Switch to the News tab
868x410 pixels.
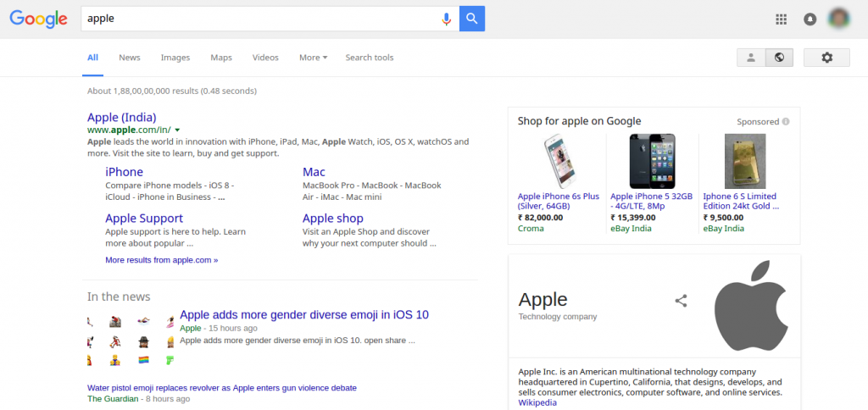tap(130, 58)
